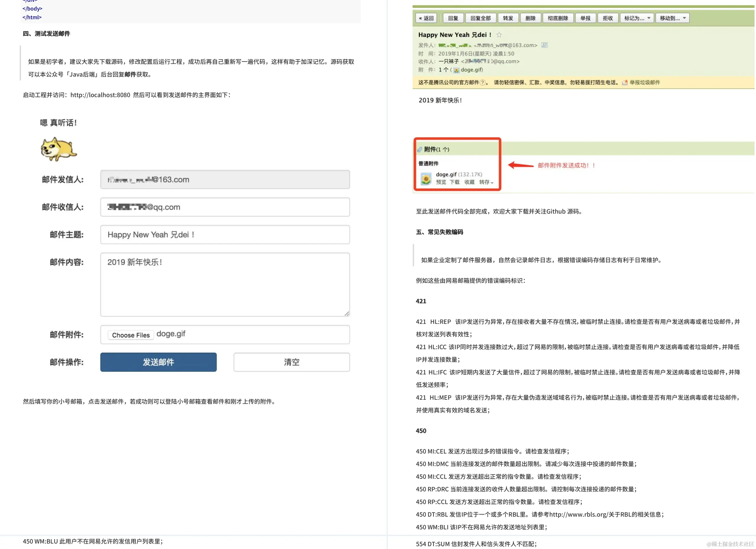Click the 下载 link to download doge.gif
Screen dimensions: 756x549
(455, 182)
